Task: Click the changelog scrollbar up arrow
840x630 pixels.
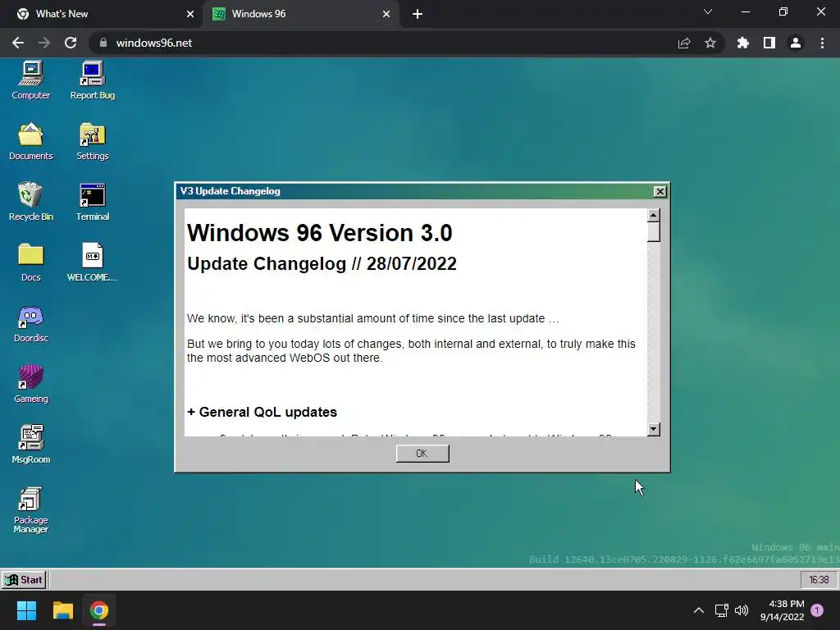Action: point(653,216)
